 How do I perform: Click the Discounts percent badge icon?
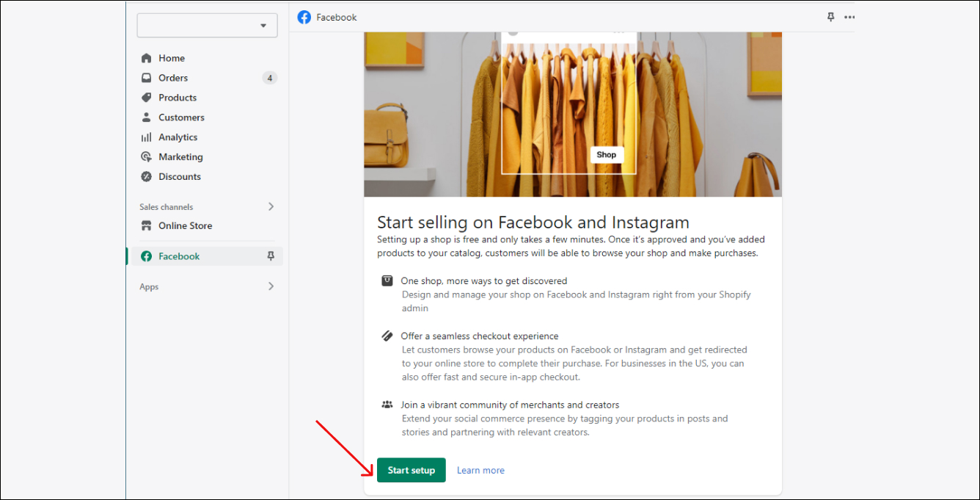(x=146, y=177)
